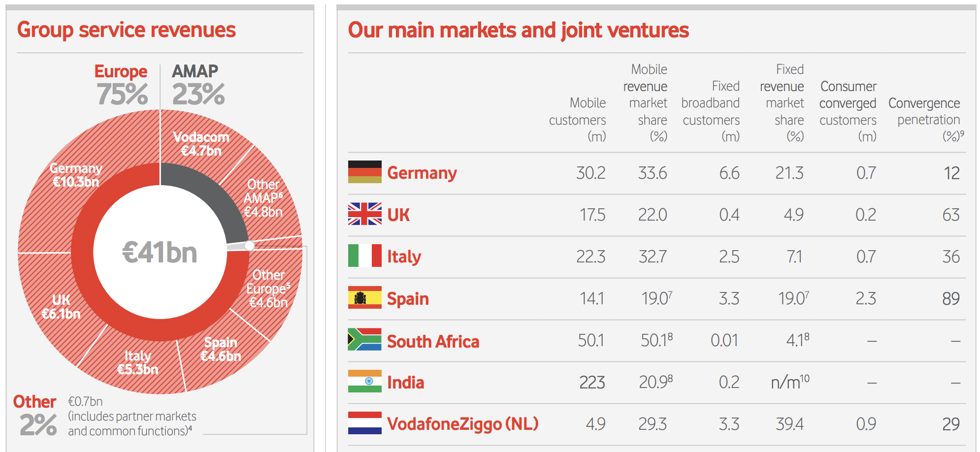Image resolution: width=980 pixels, height=452 pixels.
Task: Click the UK Union Jack flag
Action: coord(364,214)
